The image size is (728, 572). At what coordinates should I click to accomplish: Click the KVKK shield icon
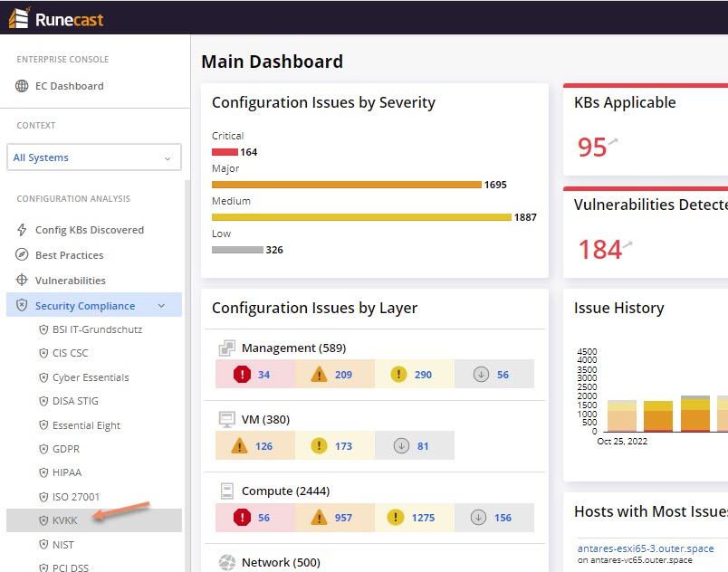pyautogui.click(x=43, y=520)
